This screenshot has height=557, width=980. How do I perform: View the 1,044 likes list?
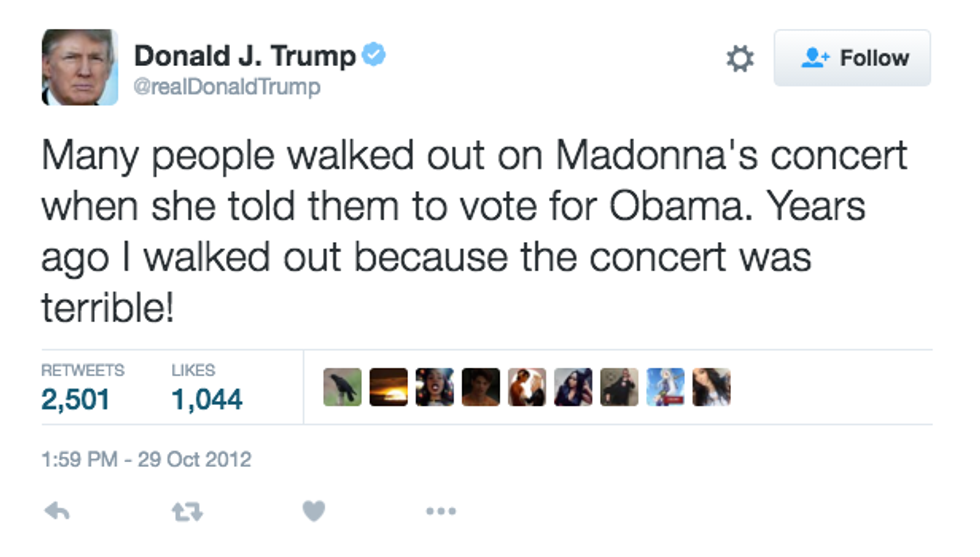coord(207,400)
